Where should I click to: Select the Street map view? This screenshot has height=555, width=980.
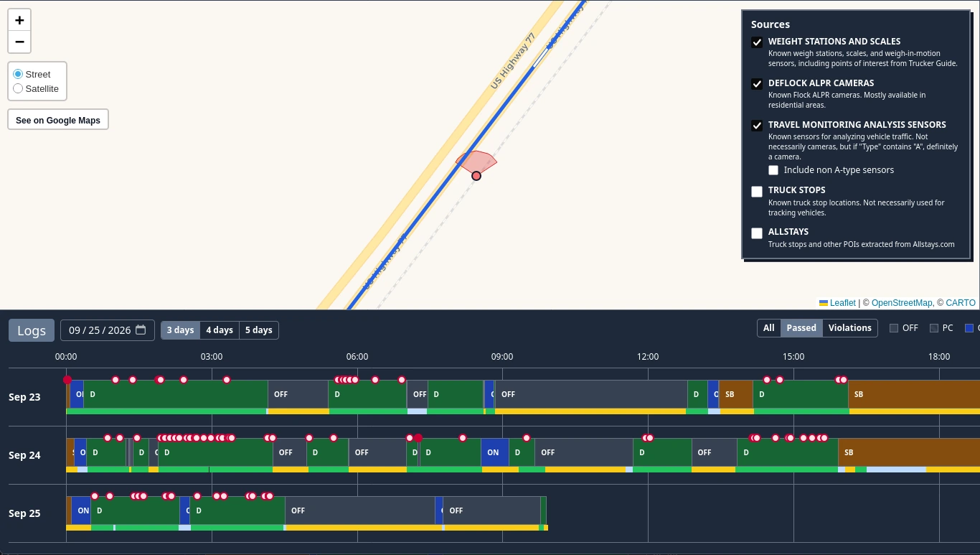click(18, 74)
